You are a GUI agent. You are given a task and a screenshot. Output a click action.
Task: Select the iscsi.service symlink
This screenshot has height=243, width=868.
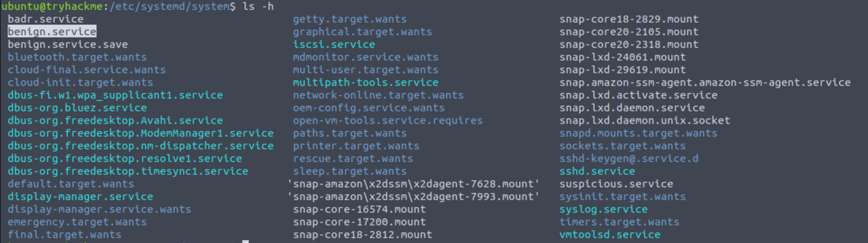[334, 44]
